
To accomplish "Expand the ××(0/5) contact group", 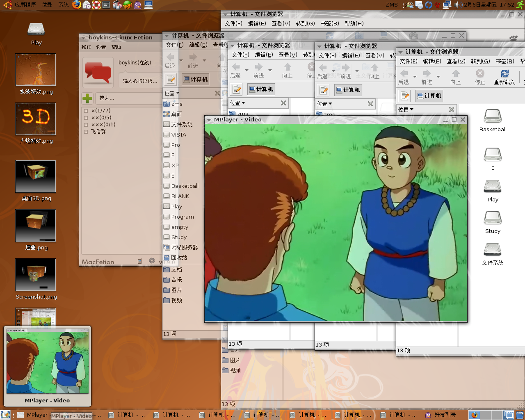I will tap(86, 118).
